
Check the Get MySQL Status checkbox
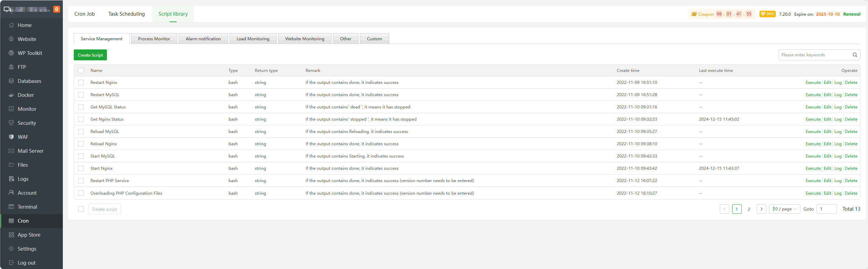click(81, 107)
